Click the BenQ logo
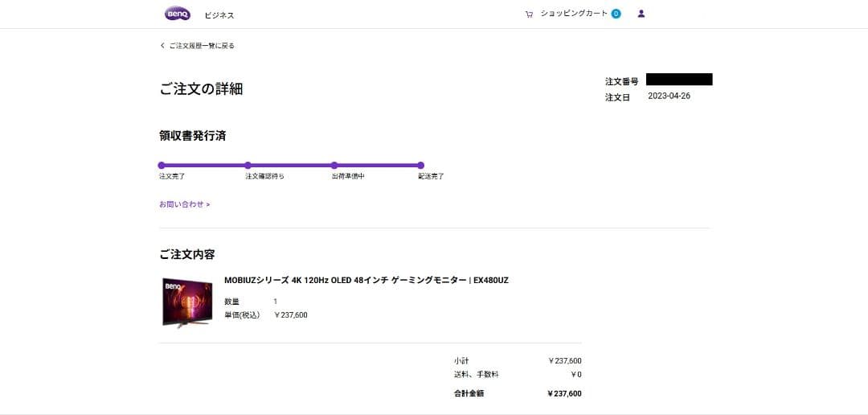 coord(177,14)
